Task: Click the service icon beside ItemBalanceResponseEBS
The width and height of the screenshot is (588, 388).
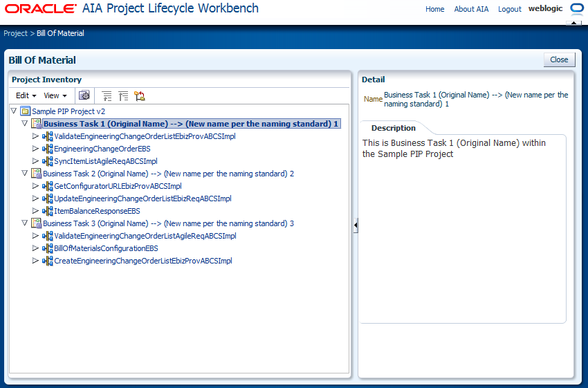Action: click(x=48, y=211)
